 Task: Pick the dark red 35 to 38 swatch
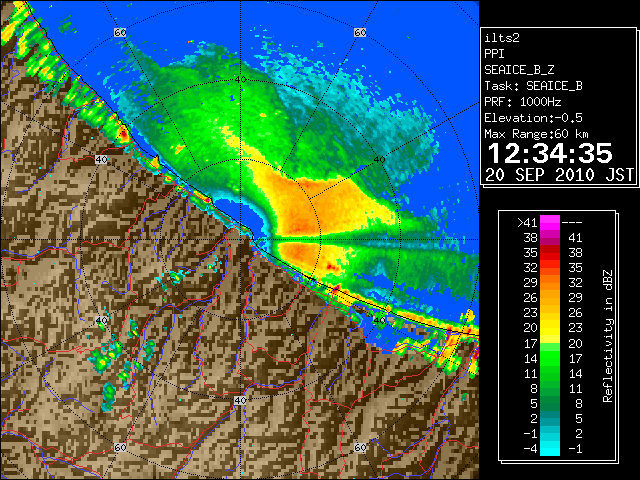(550, 253)
